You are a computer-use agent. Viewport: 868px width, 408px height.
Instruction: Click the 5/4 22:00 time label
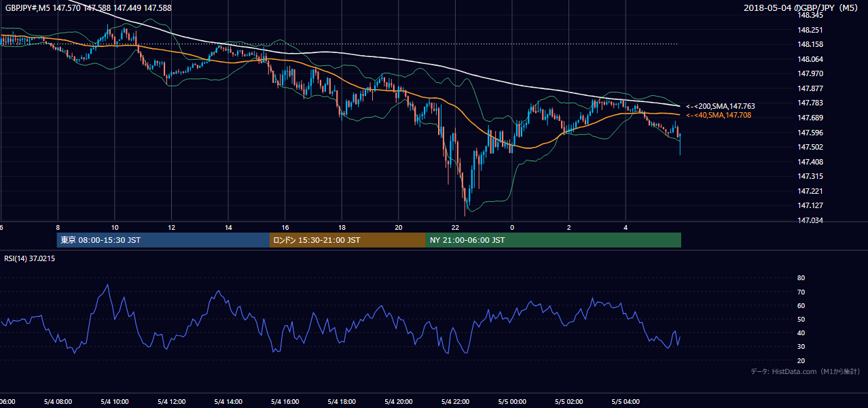(x=455, y=402)
